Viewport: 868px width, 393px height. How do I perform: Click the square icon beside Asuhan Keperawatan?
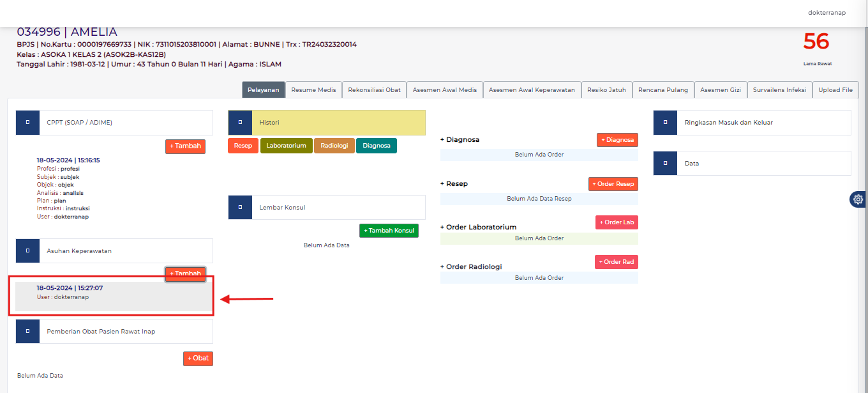point(27,251)
